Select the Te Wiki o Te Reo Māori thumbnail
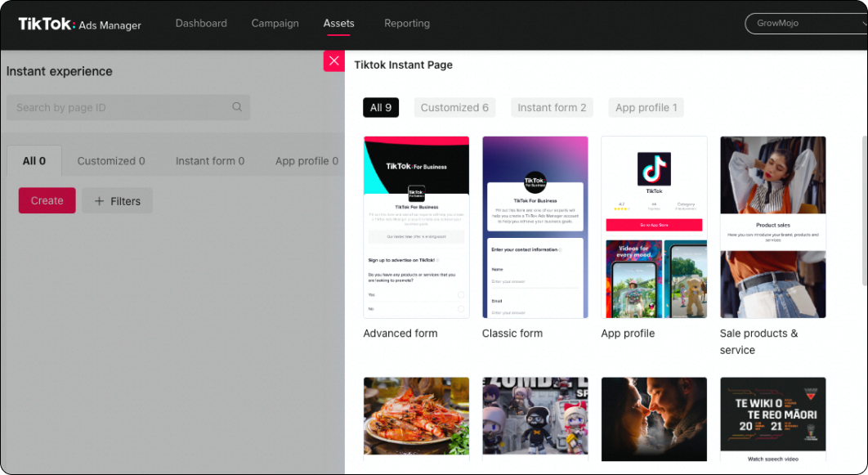868x475 pixels. (x=773, y=419)
